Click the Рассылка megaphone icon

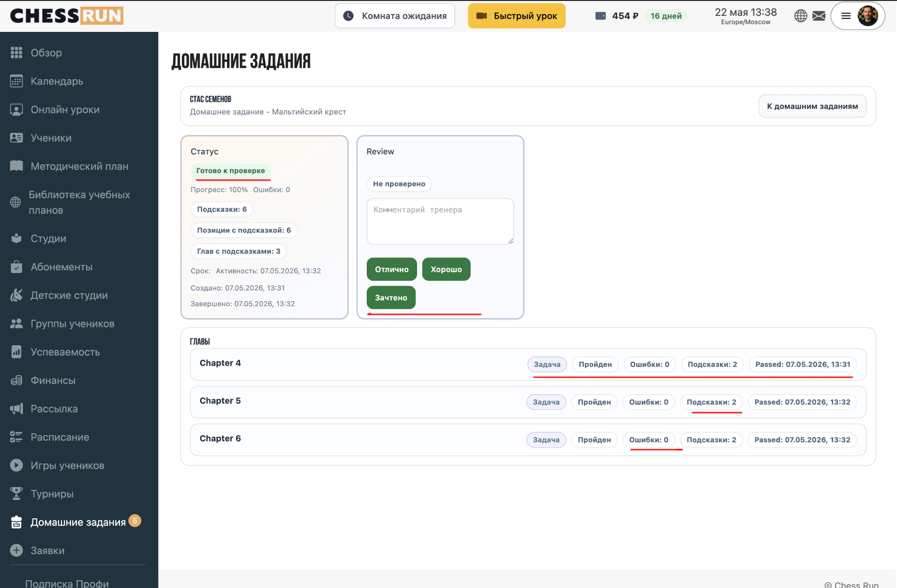click(16, 409)
